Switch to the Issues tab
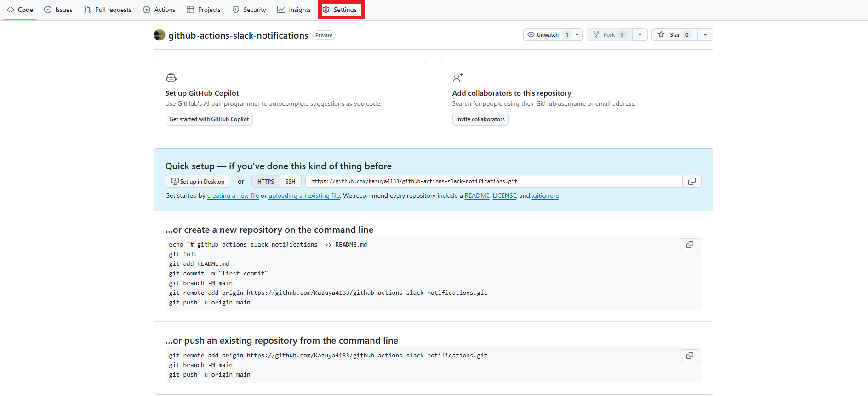Screen dimensions: 868x396 pos(58,10)
